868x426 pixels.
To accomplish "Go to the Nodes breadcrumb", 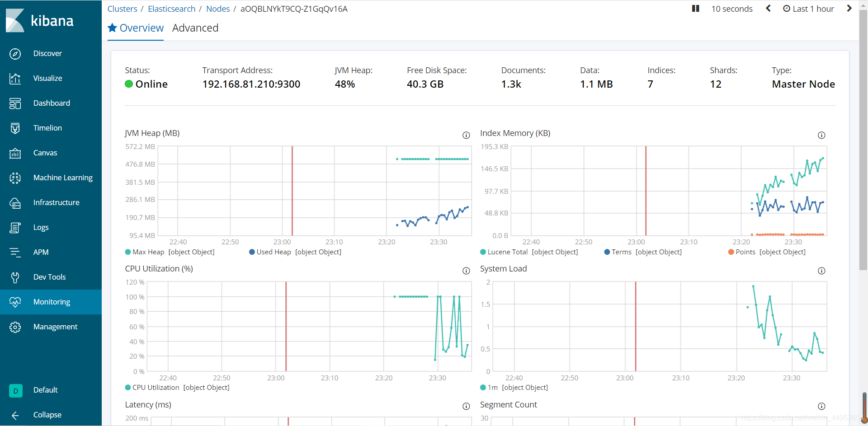I will pyautogui.click(x=218, y=9).
